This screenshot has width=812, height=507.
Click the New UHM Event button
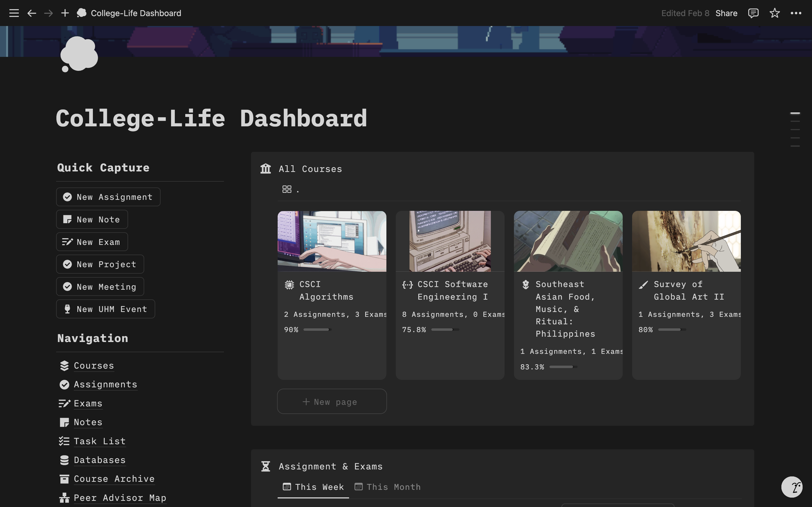coord(105,309)
